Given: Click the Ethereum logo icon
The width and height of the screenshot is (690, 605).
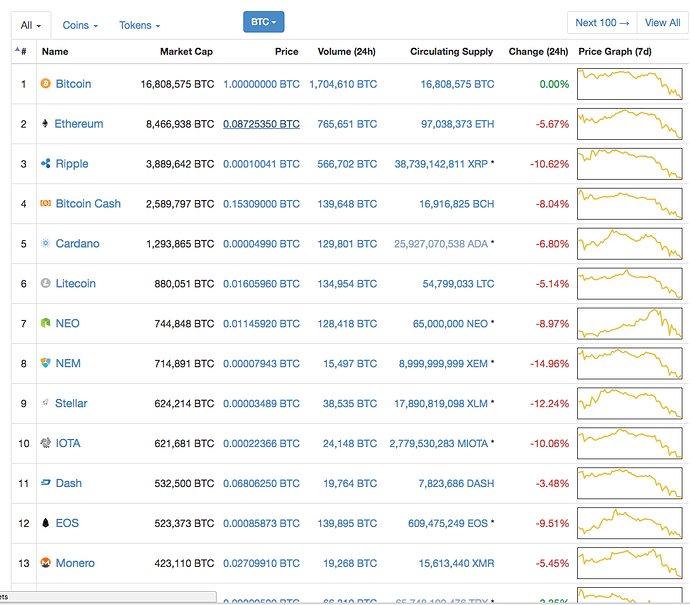Looking at the screenshot, I should coord(45,124).
